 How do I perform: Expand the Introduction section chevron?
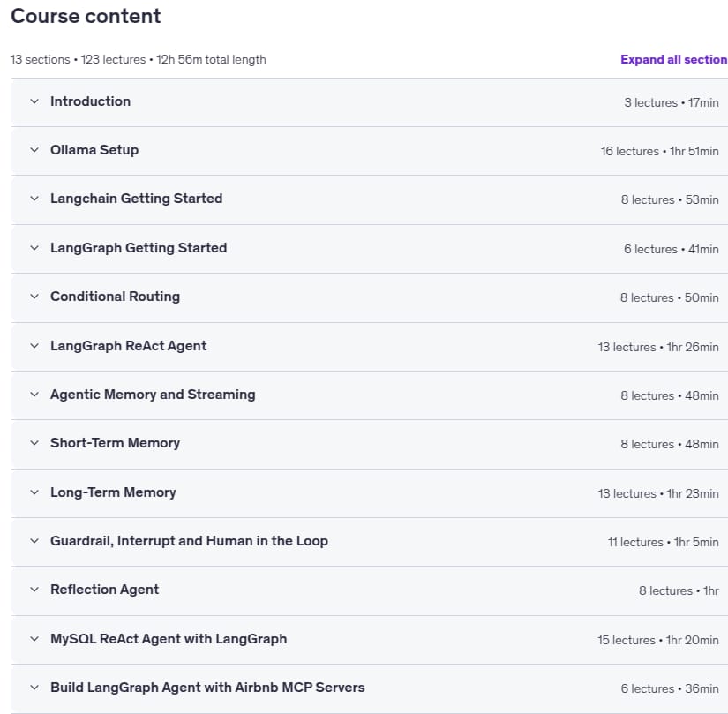click(x=34, y=101)
